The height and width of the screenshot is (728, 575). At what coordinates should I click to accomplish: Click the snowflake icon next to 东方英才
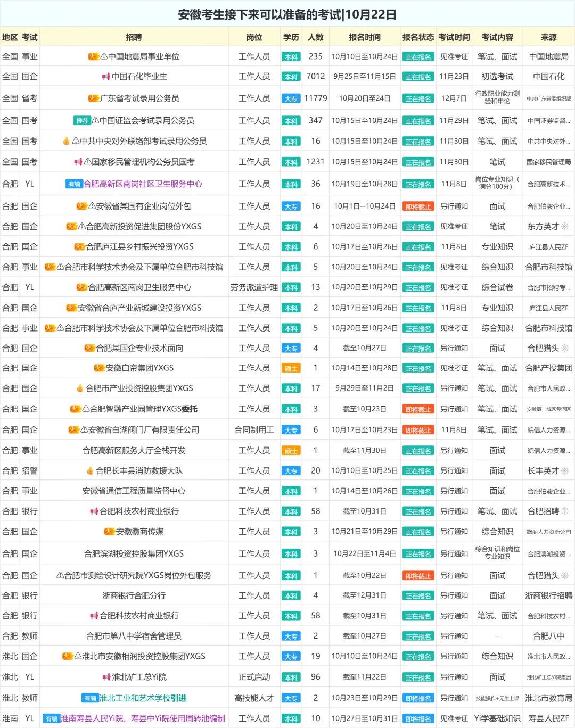(563, 226)
